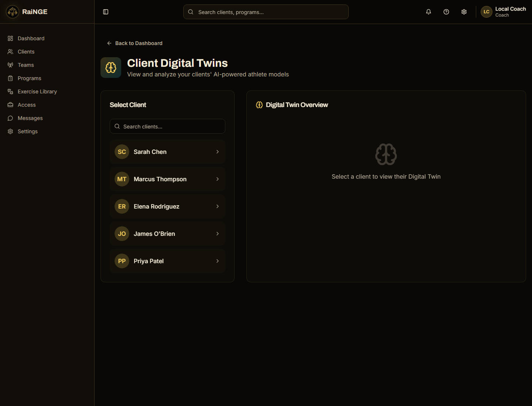Image resolution: width=532 pixels, height=406 pixels.
Task: Click the Dashboard grid icon in sidebar
Action: (x=10, y=38)
